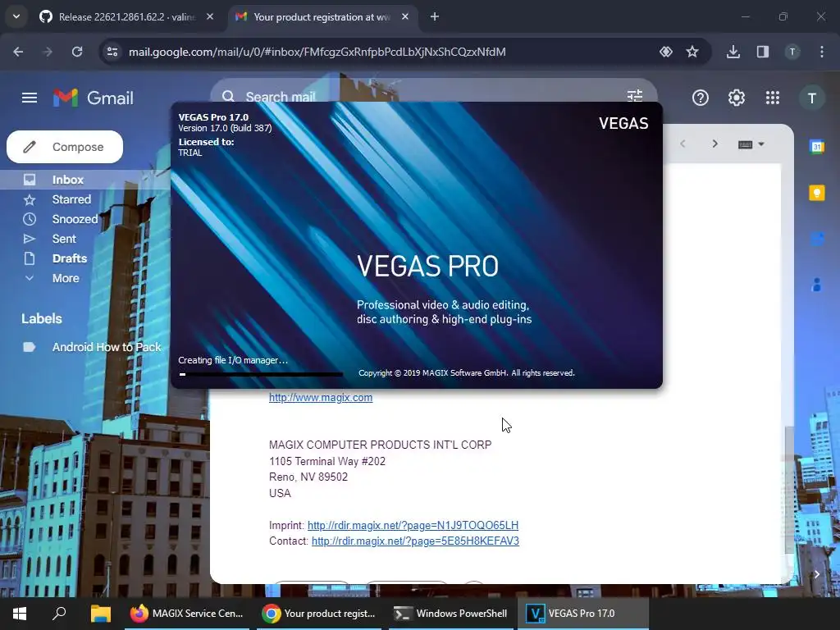Open Gmail settings gear icon

[x=737, y=98]
